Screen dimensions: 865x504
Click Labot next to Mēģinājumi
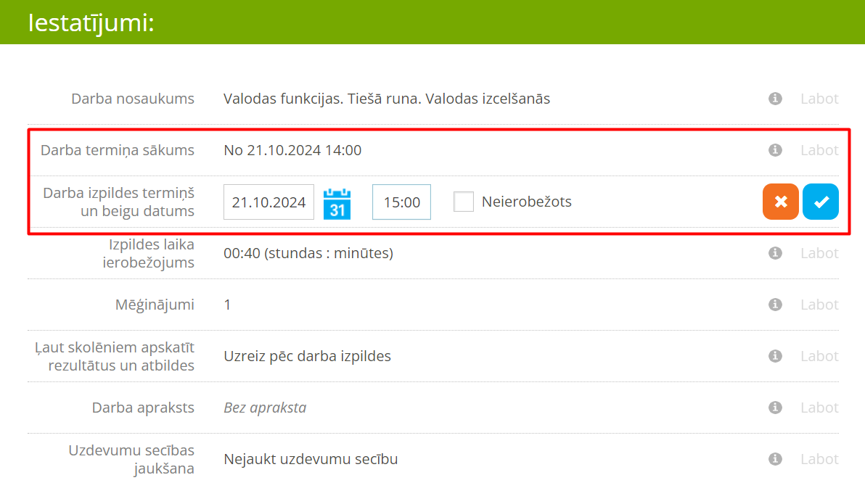[819, 305]
